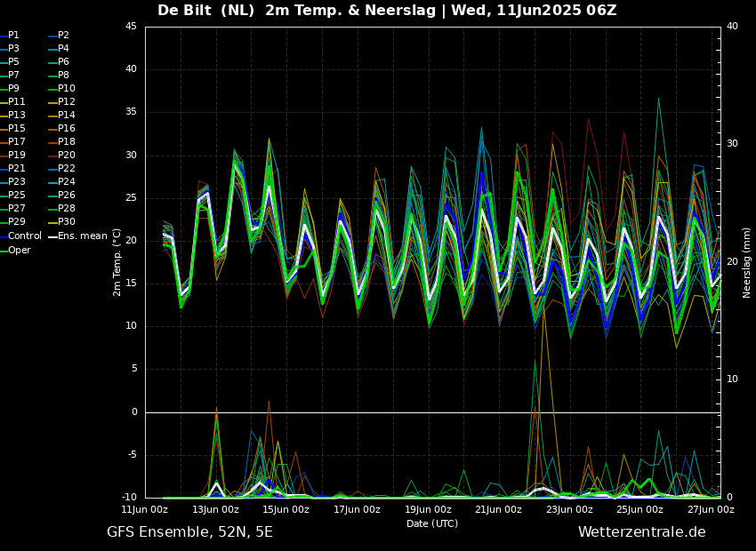
Task: Click the Wetterzentrale.de text
Action: pyautogui.click(x=641, y=532)
